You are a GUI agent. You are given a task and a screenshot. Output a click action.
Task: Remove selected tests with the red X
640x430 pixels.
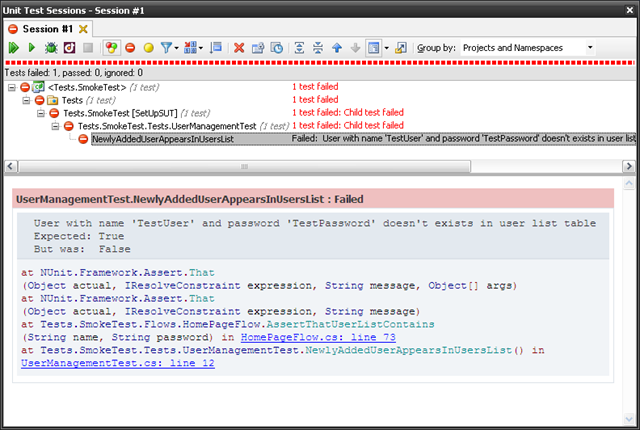tap(239, 48)
